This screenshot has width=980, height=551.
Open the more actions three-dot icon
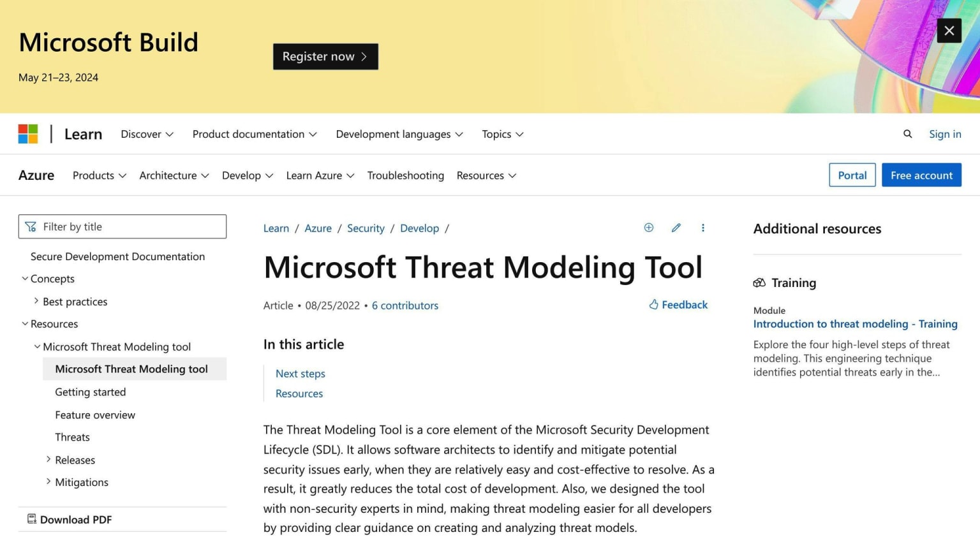click(703, 228)
